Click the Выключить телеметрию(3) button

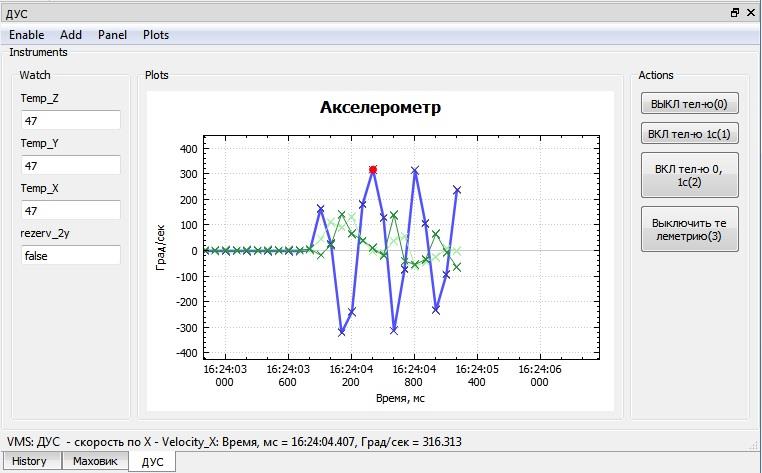689,229
